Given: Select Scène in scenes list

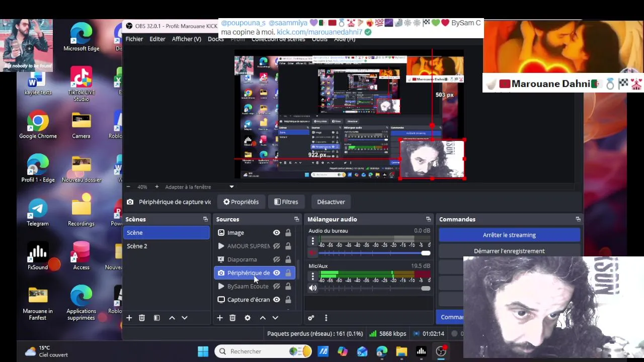Looking at the screenshot, I should click(x=167, y=233).
